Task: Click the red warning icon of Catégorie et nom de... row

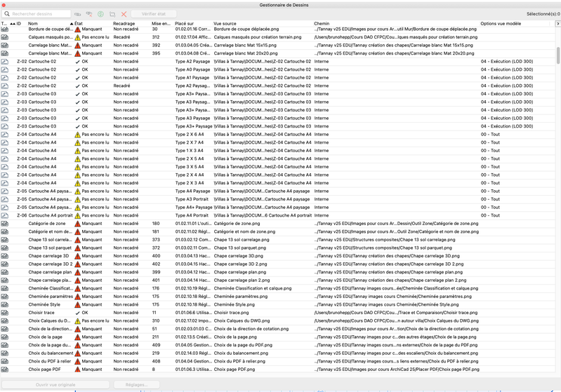Action: pos(77,232)
